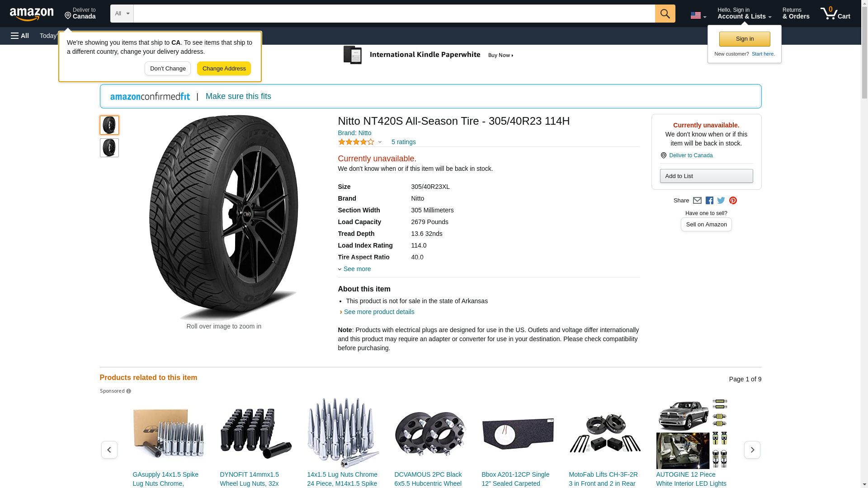Open Account & Lists menu
868x488 pixels.
coord(744,14)
